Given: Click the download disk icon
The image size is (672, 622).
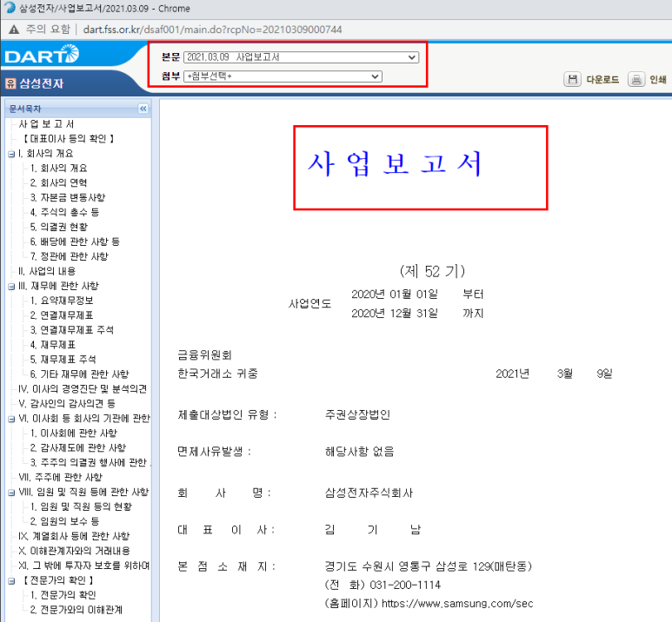Looking at the screenshot, I should click(572, 79).
